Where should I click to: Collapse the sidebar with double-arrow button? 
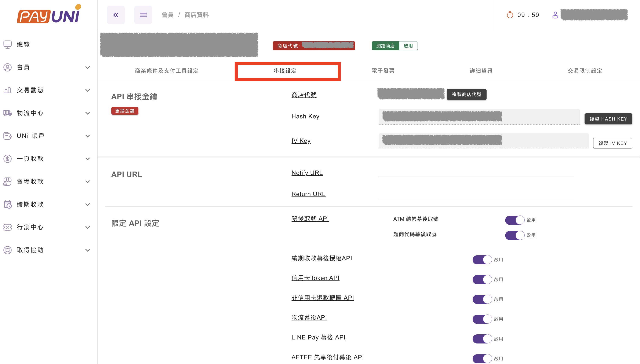tap(116, 15)
